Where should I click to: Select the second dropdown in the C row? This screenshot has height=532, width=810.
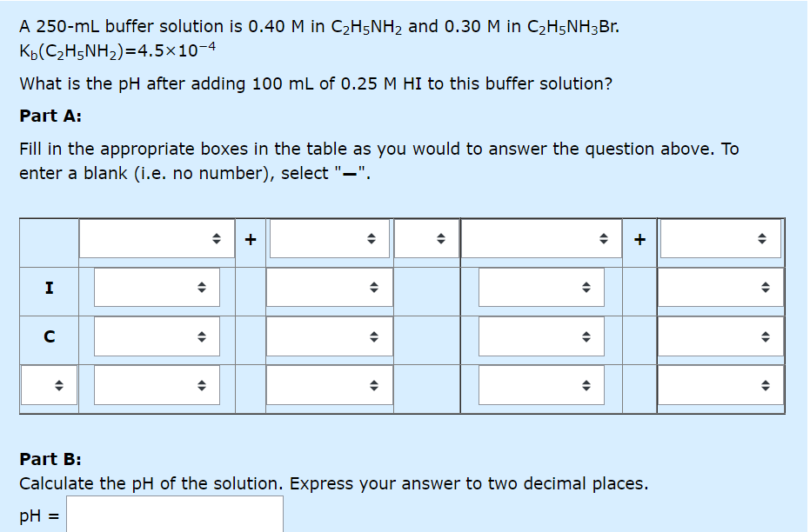[329, 336]
